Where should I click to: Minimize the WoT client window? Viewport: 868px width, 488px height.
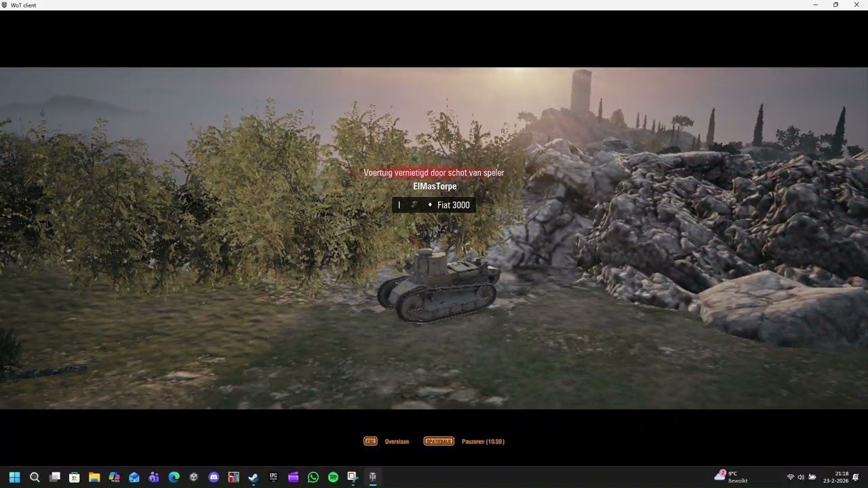click(816, 5)
